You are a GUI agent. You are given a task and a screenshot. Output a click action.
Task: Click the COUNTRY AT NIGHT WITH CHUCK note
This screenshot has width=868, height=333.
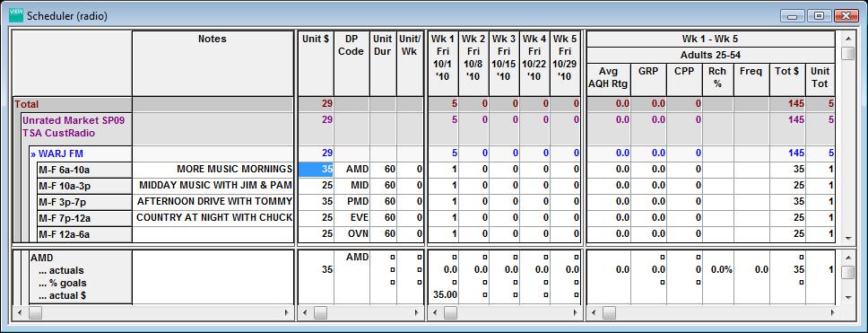[213, 218]
